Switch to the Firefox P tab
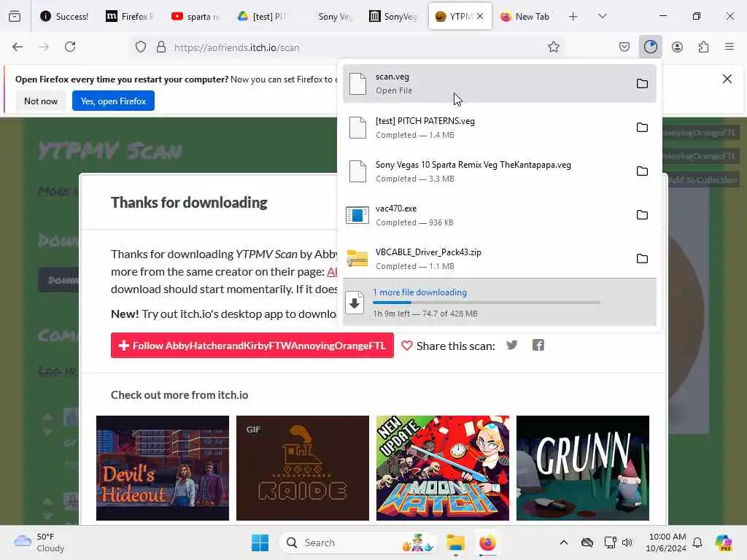 pyautogui.click(x=129, y=17)
